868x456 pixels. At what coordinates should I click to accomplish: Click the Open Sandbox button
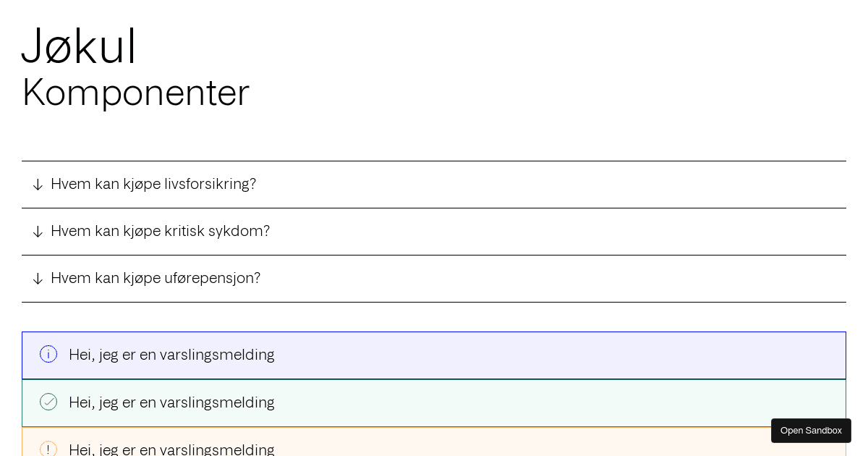(811, 430)
